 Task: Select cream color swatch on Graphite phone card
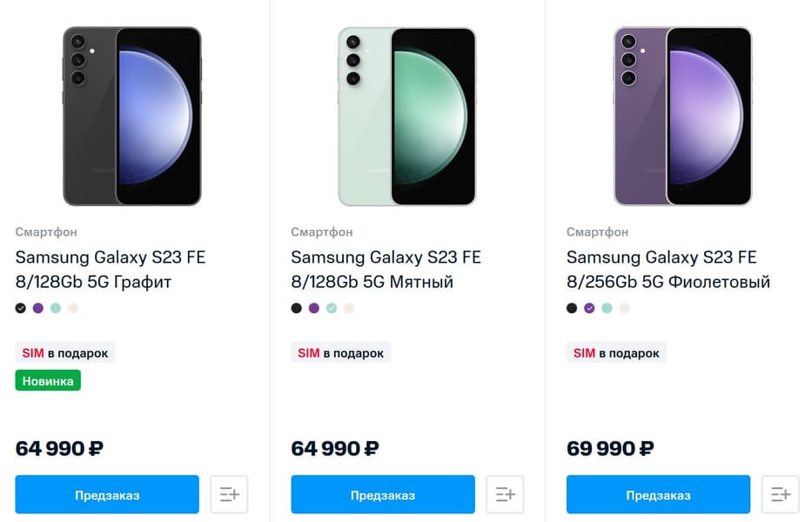73,308
